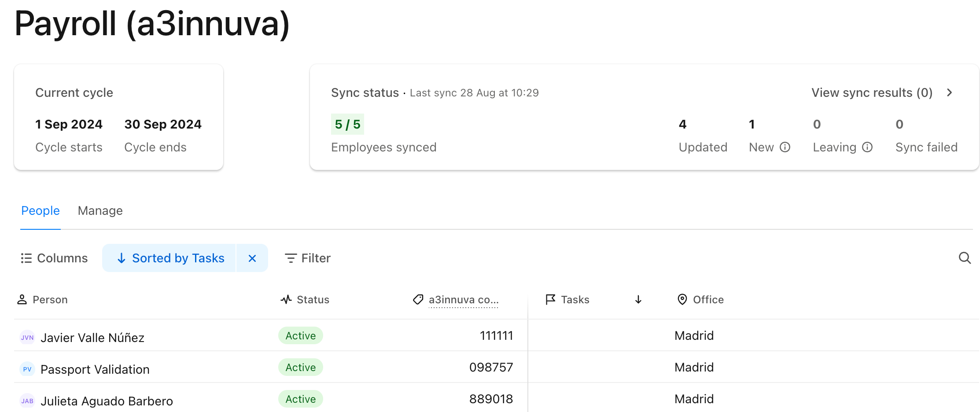This screenshot has width=980, height=412.
Task: Click View sync results (0) link
Action: (x=872, y=92)
